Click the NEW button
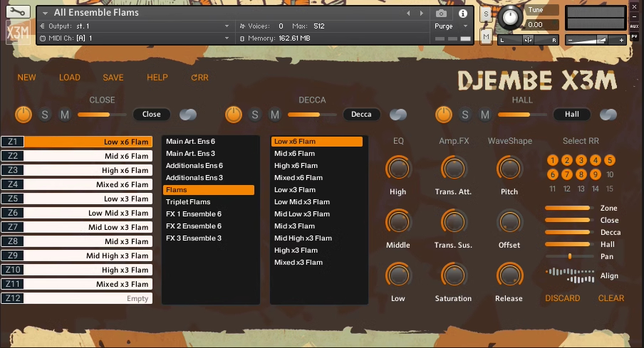Viewport: 644px width, 348px height. [x=26, y=78]
